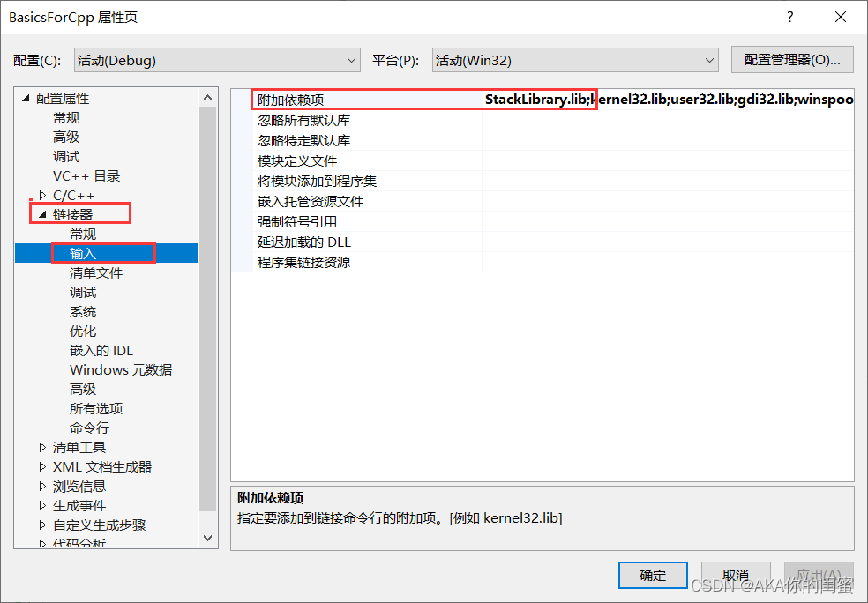Click the help question mark icon
Screen dimensions: 868x603
(790, 17)
